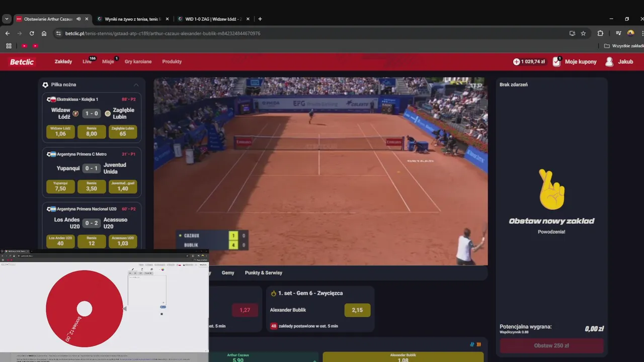The height and width of the screenshot is (362, 644).
Task: Bet on Widzew Łódź odds 1,06
Action: point(60,132)
